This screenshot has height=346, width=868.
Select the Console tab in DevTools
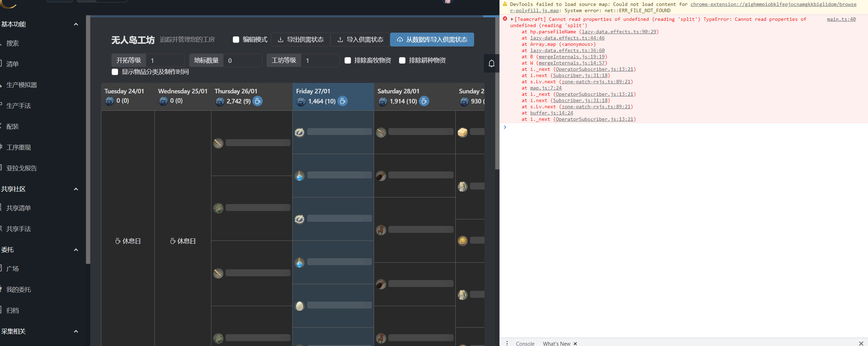[x=524, y=343]
